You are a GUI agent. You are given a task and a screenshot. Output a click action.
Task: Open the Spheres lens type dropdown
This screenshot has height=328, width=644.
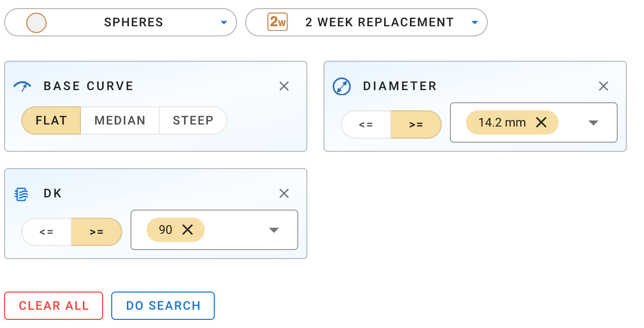[120, 22]
